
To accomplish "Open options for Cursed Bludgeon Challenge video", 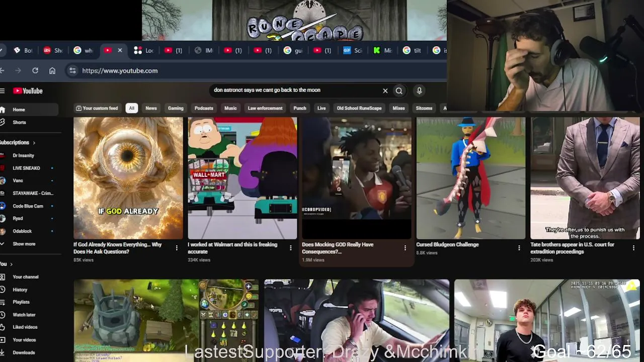I will [519, 248].
